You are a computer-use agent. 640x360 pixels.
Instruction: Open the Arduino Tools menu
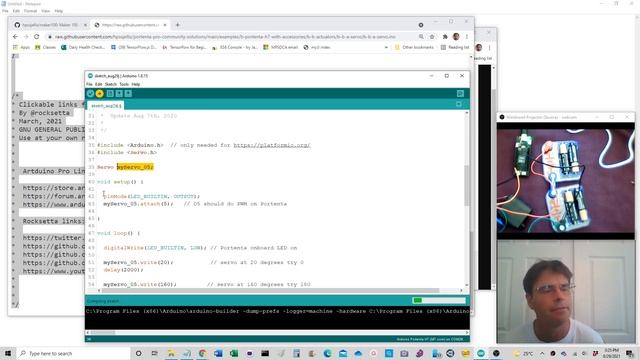pyautogui.click(x=124, y=84)
